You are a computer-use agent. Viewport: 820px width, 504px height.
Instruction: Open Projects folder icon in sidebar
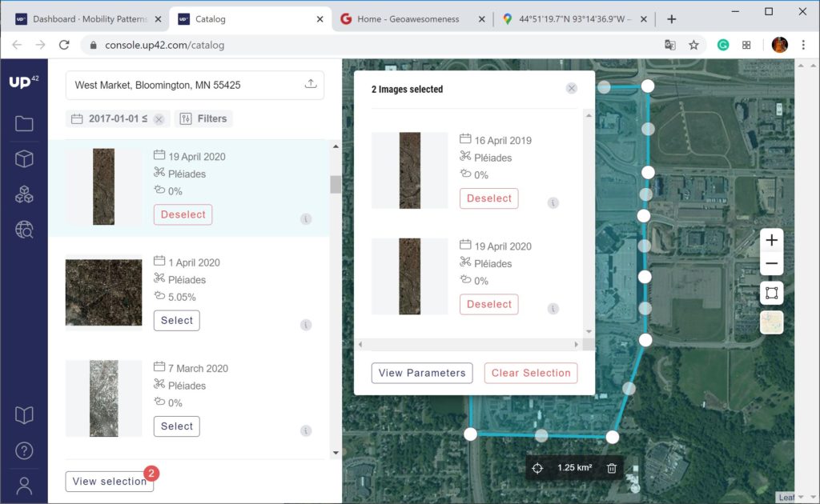24,124
